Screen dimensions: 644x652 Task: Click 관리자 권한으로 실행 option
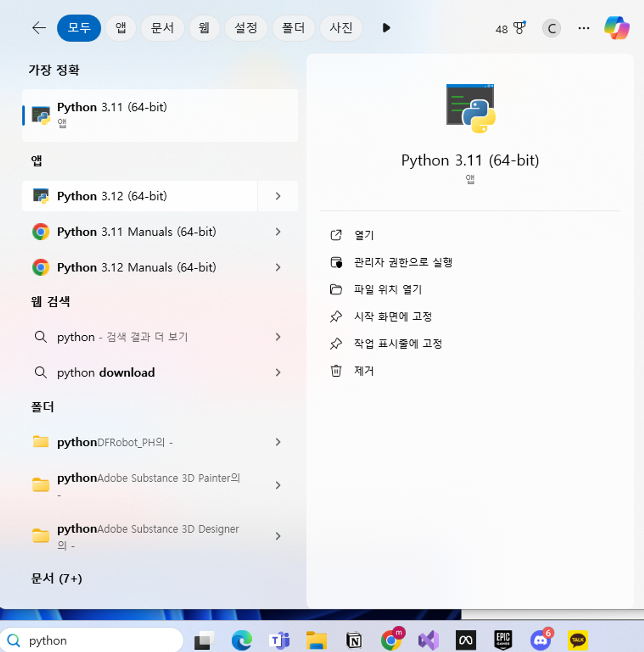pyautogui.click(x=402, y=262)
